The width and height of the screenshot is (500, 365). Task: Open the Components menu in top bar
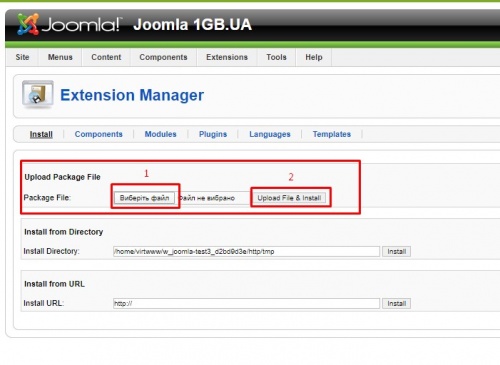tap(163, 57)
